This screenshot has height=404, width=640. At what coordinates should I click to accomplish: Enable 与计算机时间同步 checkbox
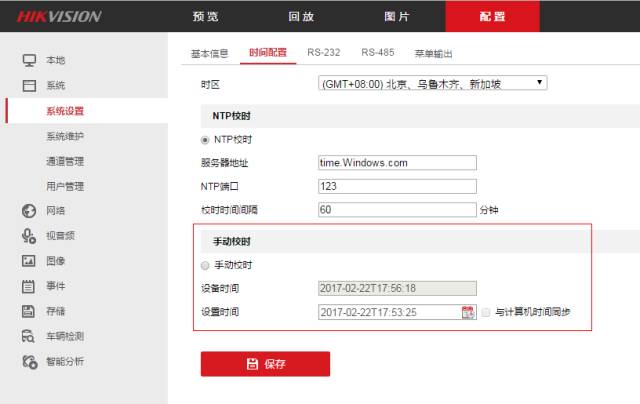coord(486,312)
